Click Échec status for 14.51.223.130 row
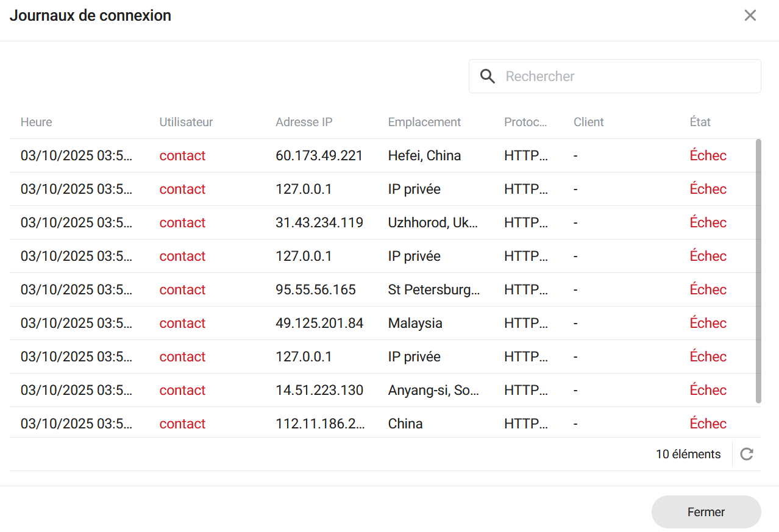This screenshot has height=532, width=779. [x=708, y=390]
